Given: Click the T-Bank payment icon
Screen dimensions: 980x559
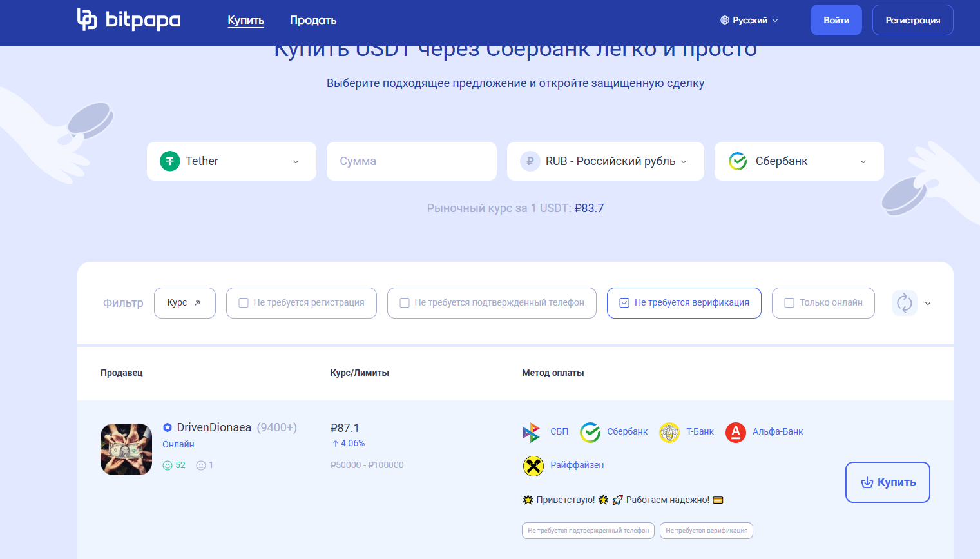Looking at the screenshot, I should pyautogui.click(x=669, y=432).
